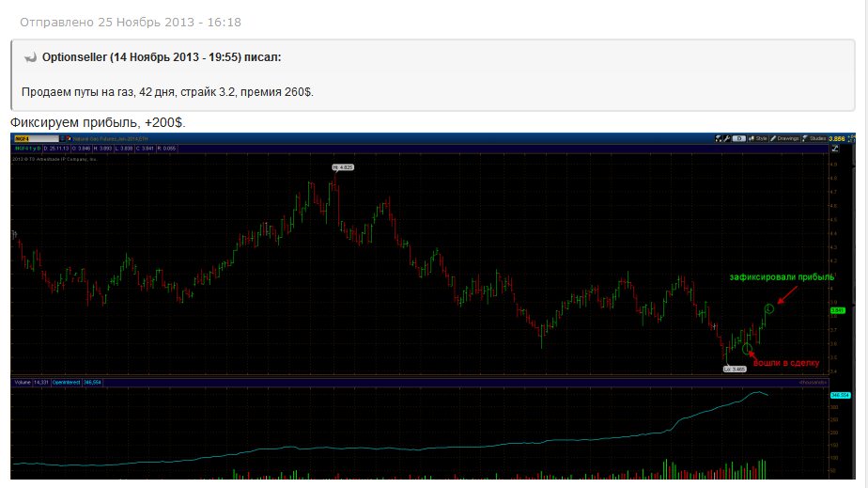
Task: Click the Hi: 4.825 price label
Action: pyautogui.click(x=341, y=166)
